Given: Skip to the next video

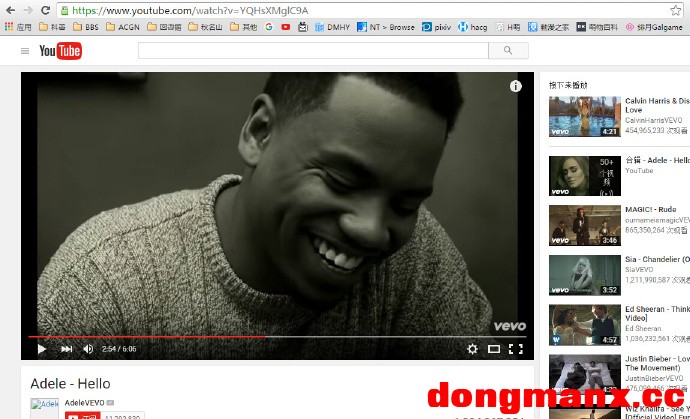Looking at the screenshot, I should [x=67, y=349].
